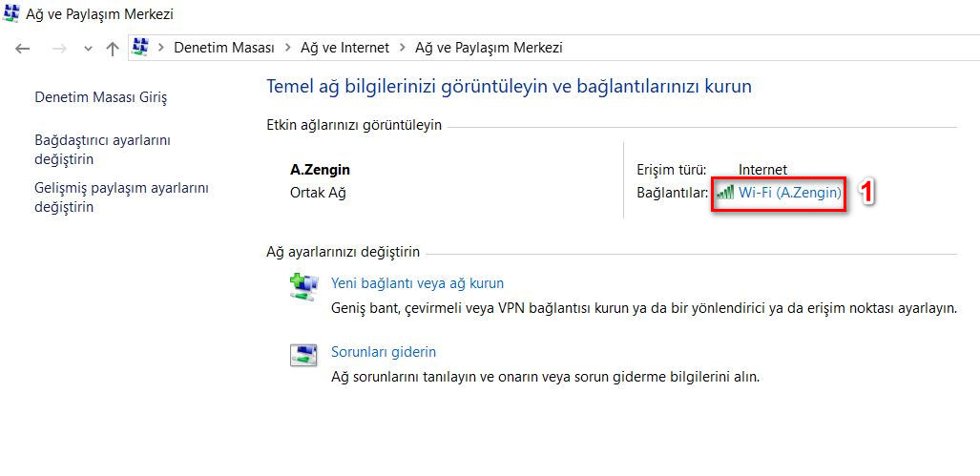Click the Ortak Ağ network type text

[x=318, y=193]
